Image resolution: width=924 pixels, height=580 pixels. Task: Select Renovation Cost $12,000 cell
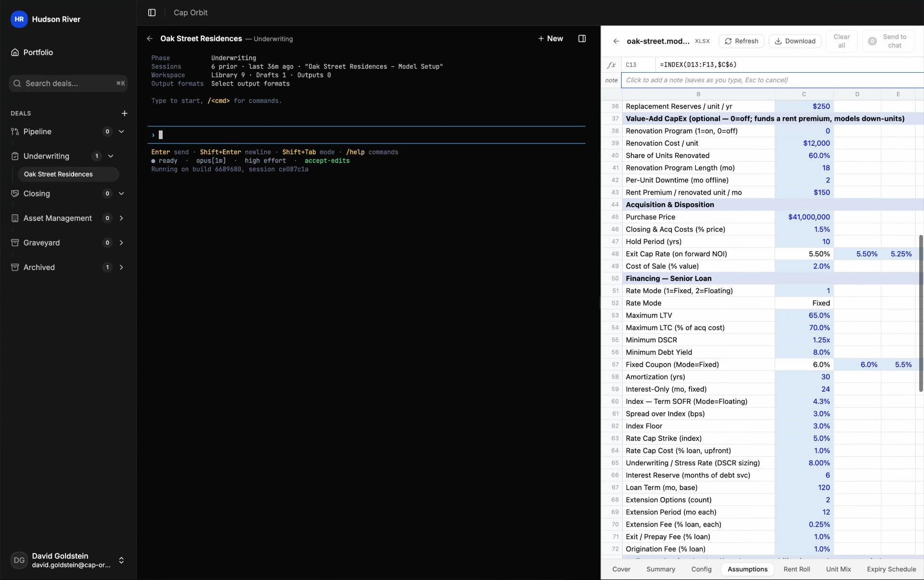pyautogui.click(x=804, y=143)
